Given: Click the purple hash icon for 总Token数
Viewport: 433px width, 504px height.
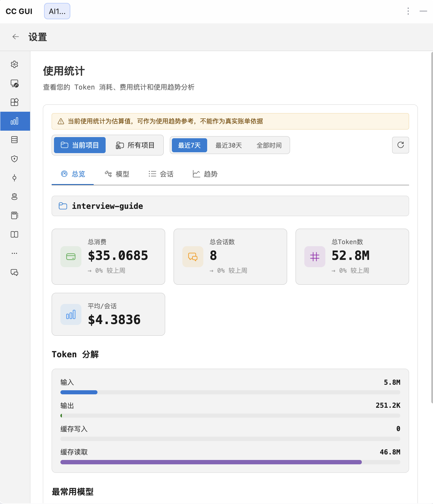Looking at the screenshot, I should pos(315,257).
